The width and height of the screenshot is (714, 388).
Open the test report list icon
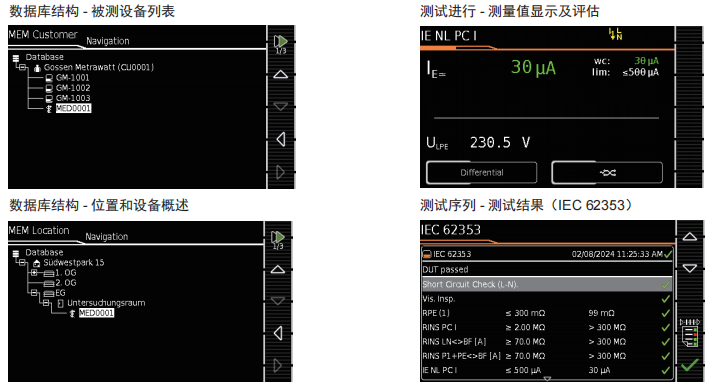(690, 333)
